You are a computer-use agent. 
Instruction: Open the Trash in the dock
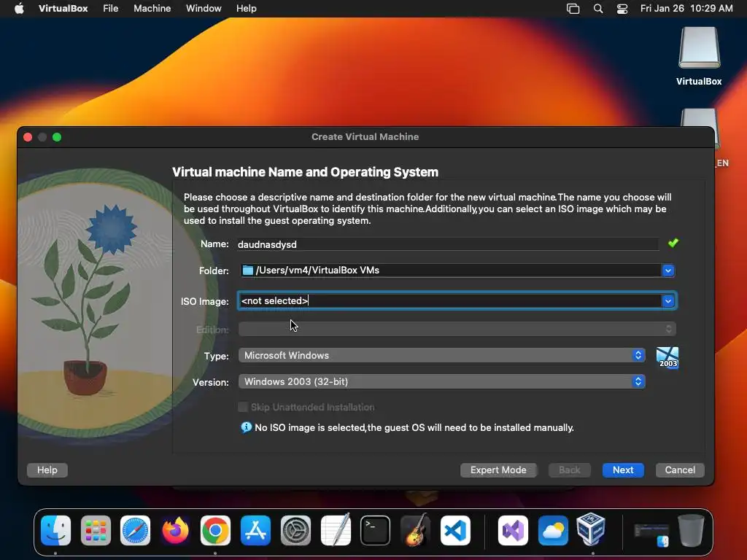(x=692, y=530)
